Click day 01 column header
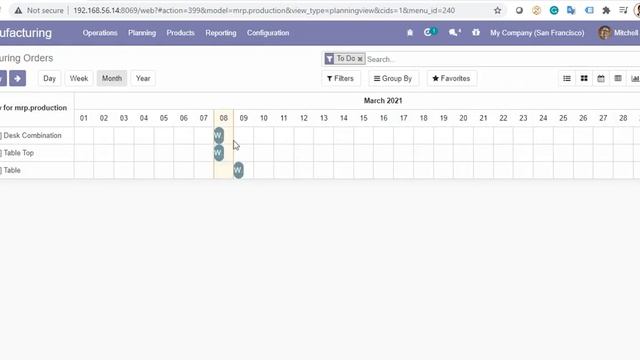Image resolution: width=640 pixels, height=360 pixels. (x=84, y=118)
